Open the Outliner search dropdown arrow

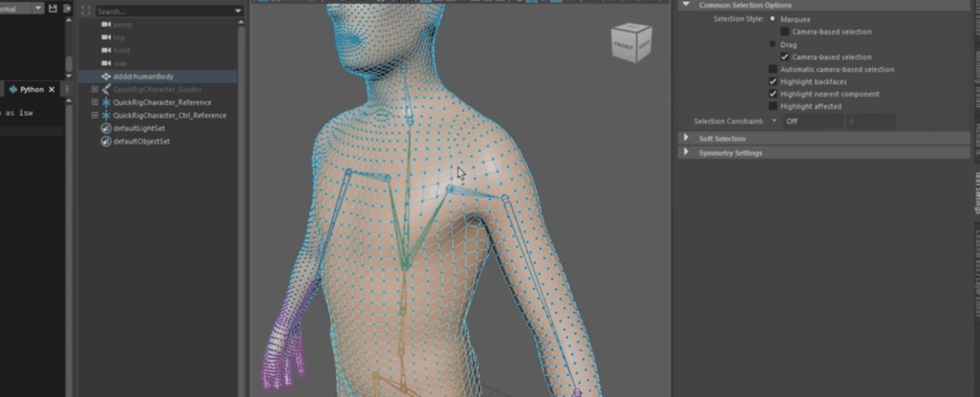click(237, 11)
